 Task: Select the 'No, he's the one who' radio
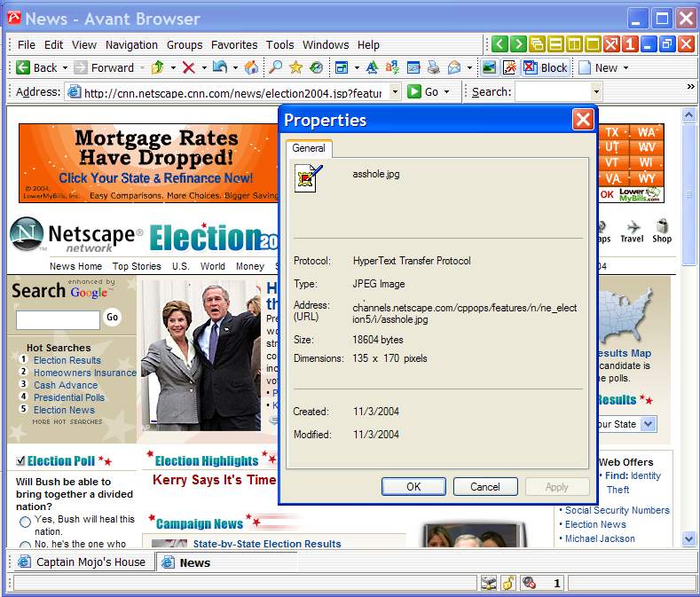26,545
